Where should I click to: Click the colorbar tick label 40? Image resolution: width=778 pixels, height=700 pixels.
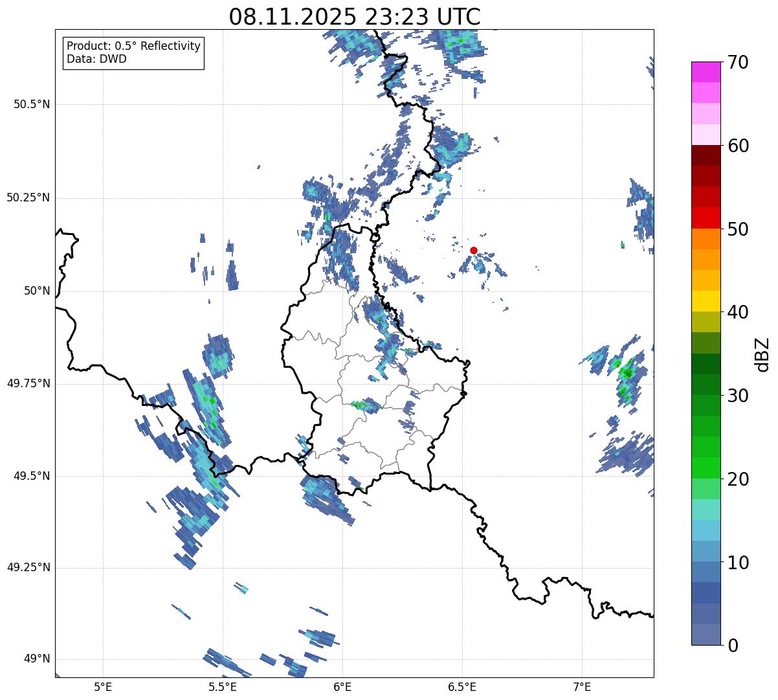coord(738,312)
